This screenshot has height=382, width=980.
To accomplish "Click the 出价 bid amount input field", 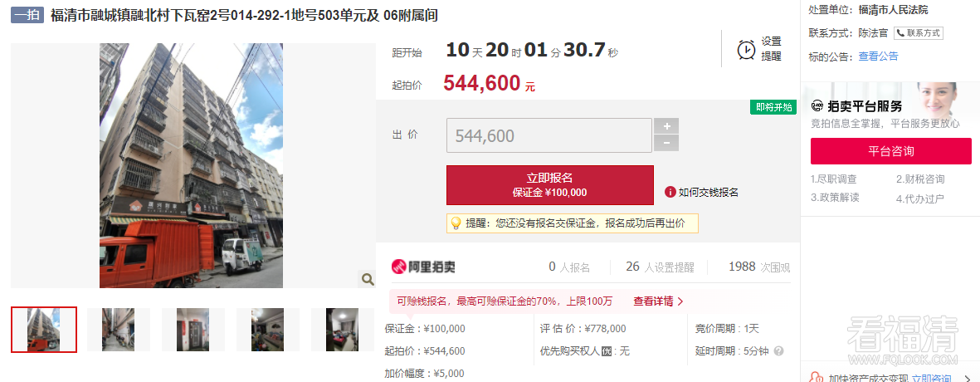I will [x=549, y=135].
